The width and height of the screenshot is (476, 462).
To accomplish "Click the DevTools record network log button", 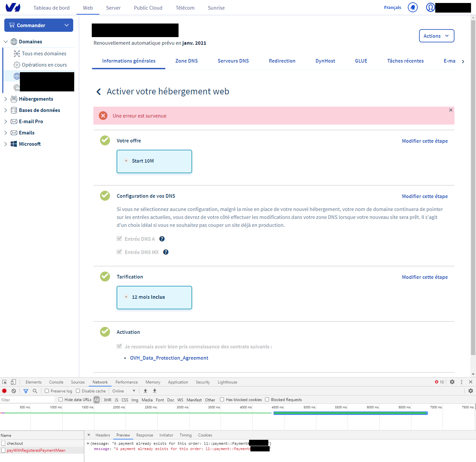I will click(x=4, y=391).
